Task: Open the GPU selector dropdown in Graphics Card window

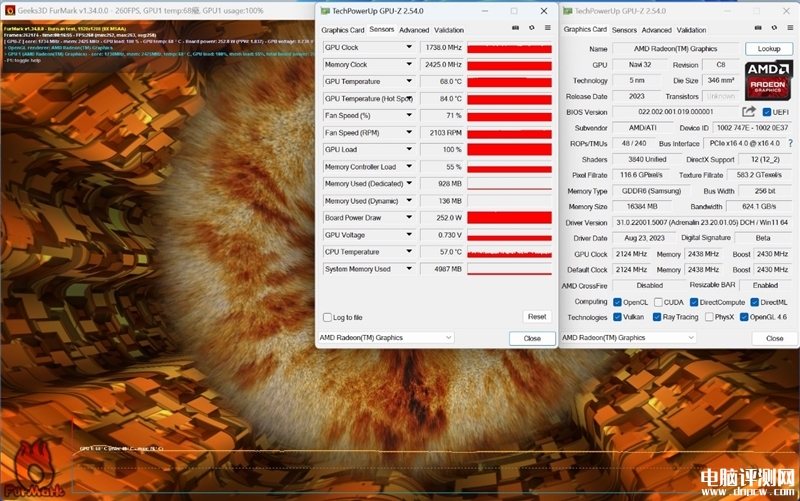Action: 628,338
